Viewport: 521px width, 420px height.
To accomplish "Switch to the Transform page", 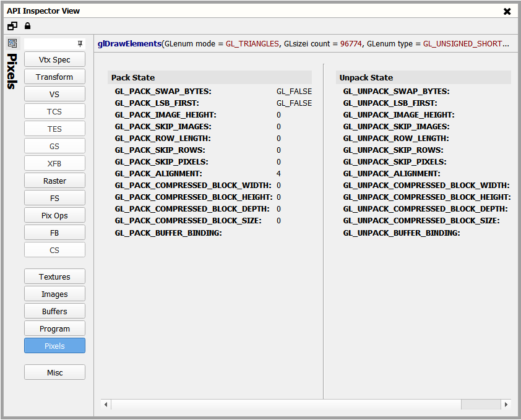I will pos(54,77).
